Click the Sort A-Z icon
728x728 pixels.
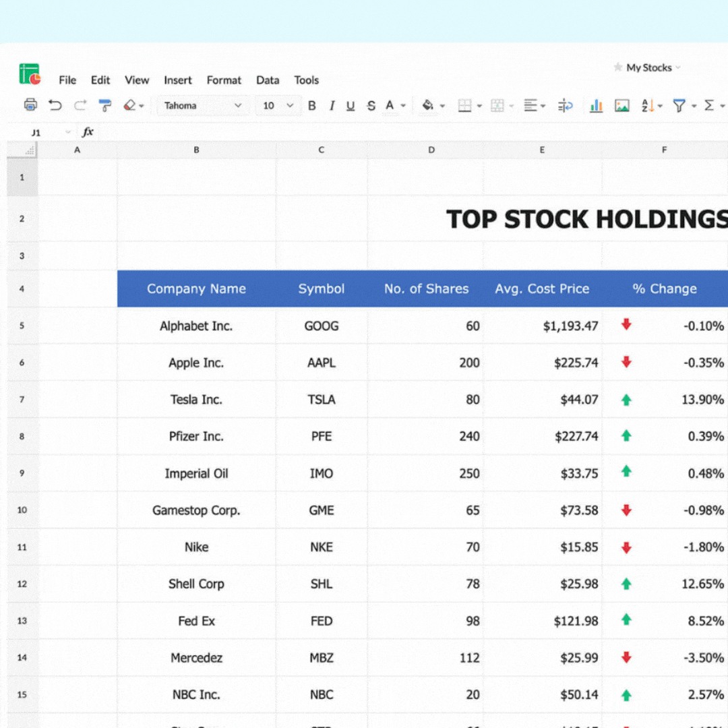(648, 106)
